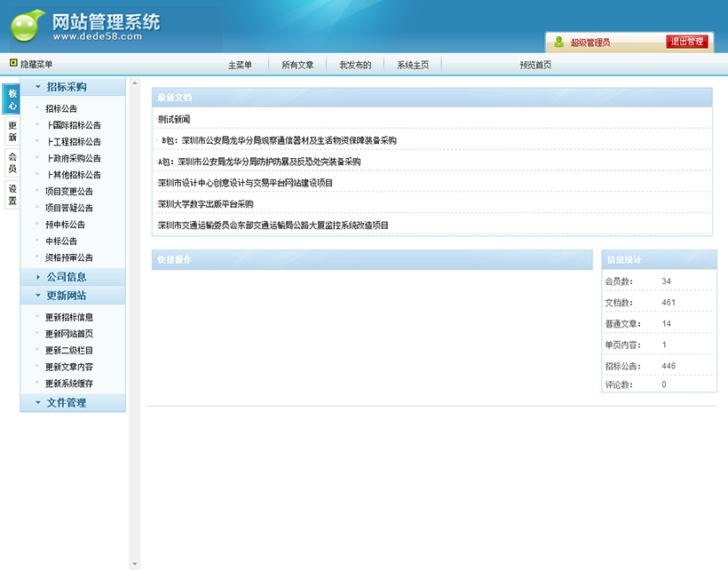Open the 测试新闻 document link

(174, 118)
